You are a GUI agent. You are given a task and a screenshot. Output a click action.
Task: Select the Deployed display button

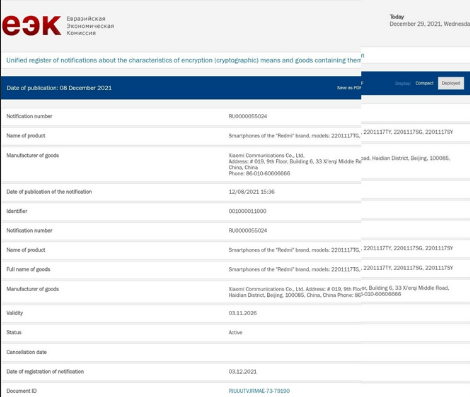[451, 83]
